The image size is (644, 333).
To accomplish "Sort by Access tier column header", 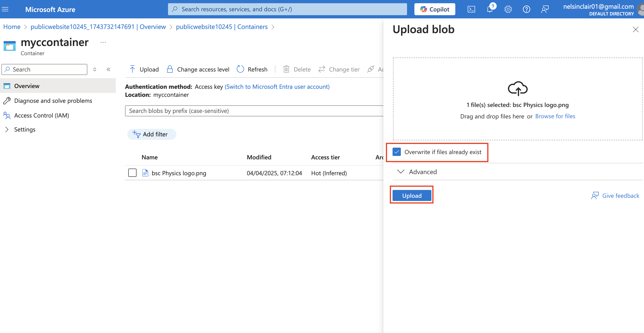I will 325,157.
